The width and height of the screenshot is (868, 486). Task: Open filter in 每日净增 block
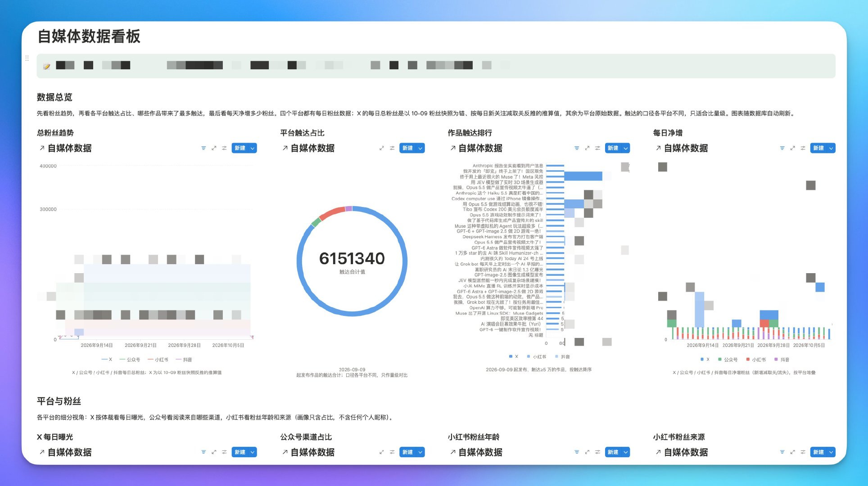click(782, 148)
